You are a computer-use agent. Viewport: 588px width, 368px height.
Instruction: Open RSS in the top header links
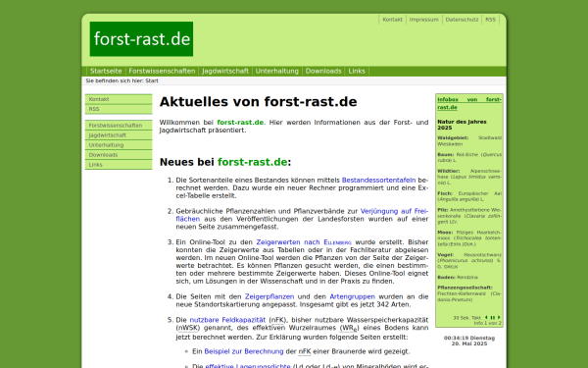click(491, 20)
